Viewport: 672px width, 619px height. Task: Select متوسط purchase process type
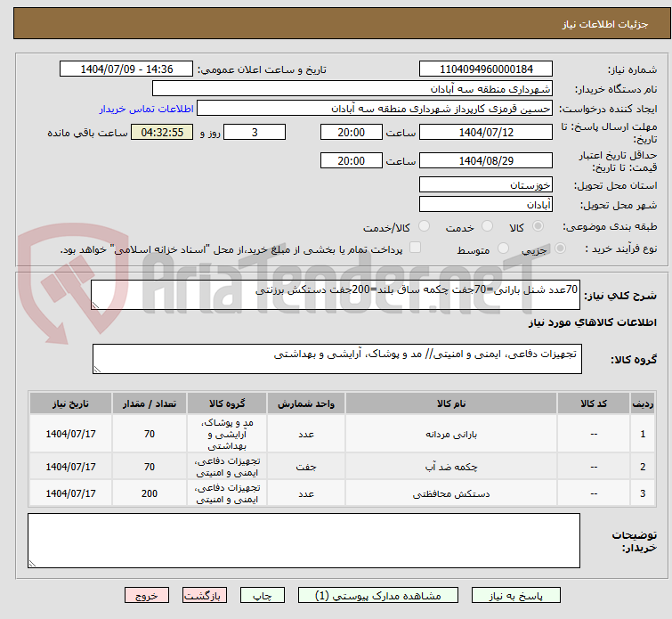505,249
